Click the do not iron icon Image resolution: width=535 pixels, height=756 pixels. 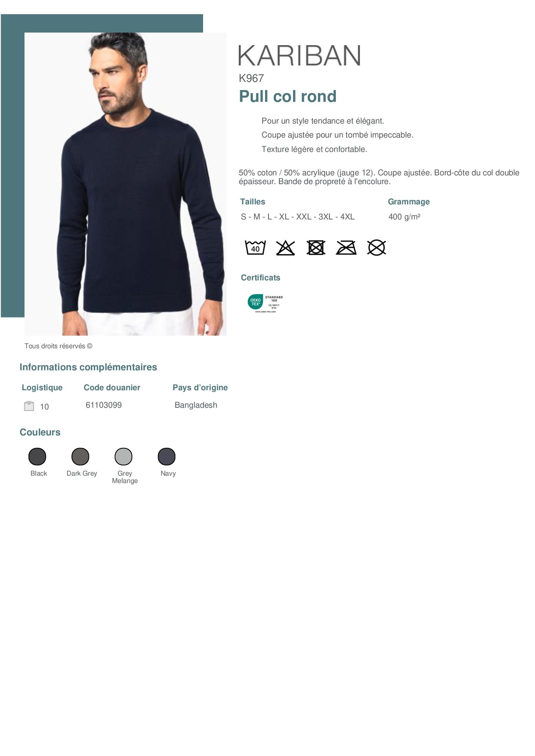pyautogui.click(x=346, y=247)
